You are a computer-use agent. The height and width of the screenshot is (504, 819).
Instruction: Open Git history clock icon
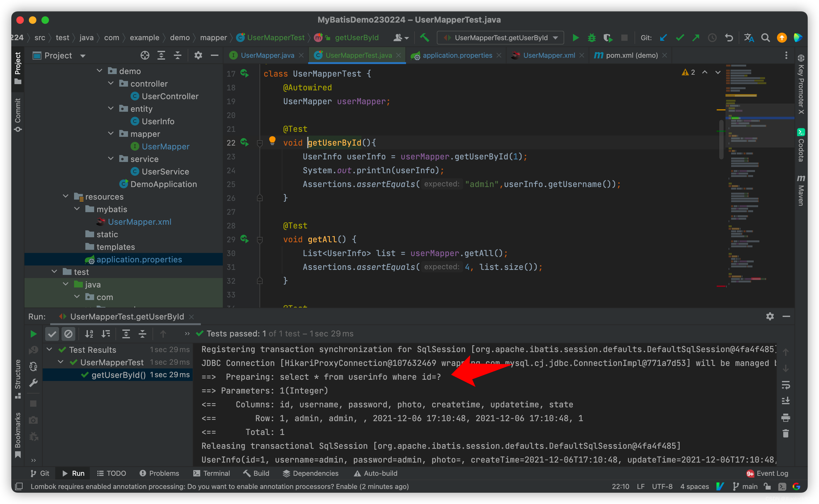pos(712,38)
